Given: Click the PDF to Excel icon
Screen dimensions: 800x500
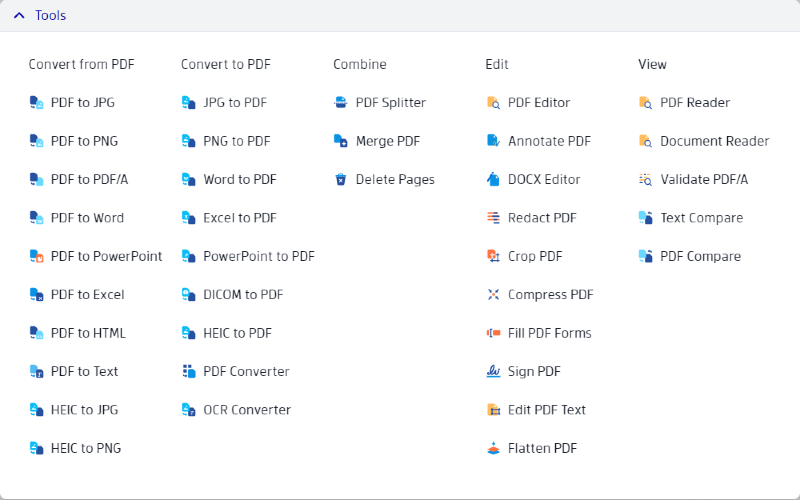Looking at the screenshot, I should [36, 295].
